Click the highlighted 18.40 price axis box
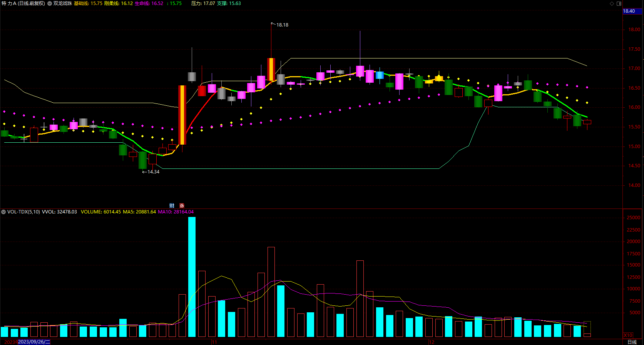This screenshot has width=644, height=345. click(x=632, y=11)
